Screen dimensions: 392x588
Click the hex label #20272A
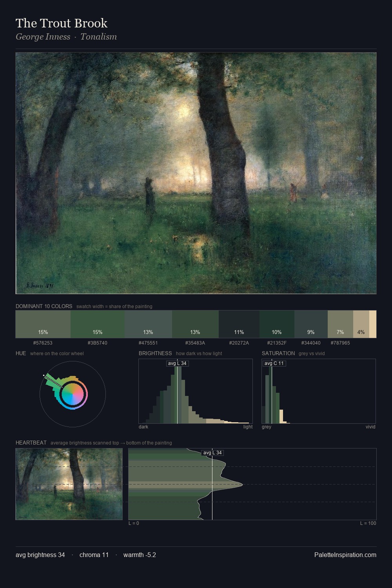tap(239, 343)
